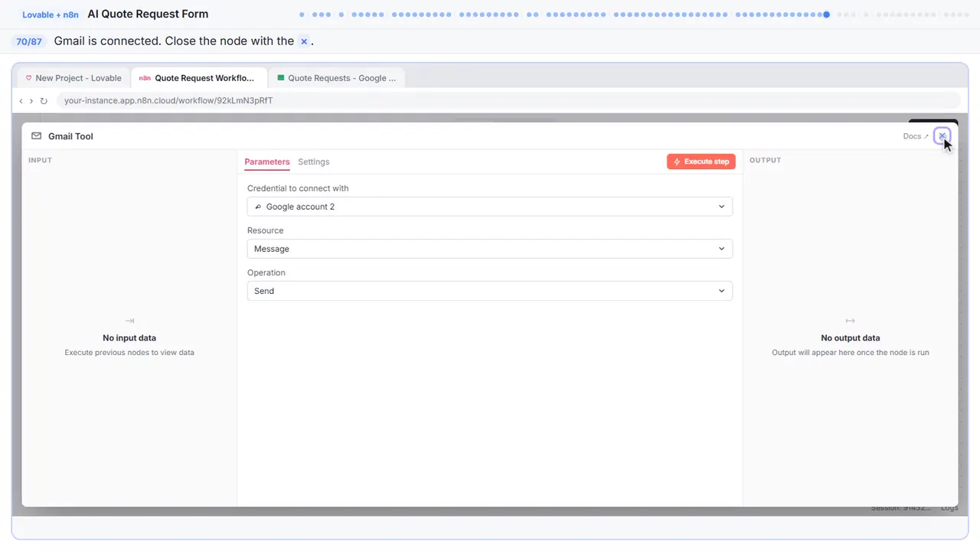Click the URL address bar
Viewport: 980px width, 551px height.
click(508, 100)
